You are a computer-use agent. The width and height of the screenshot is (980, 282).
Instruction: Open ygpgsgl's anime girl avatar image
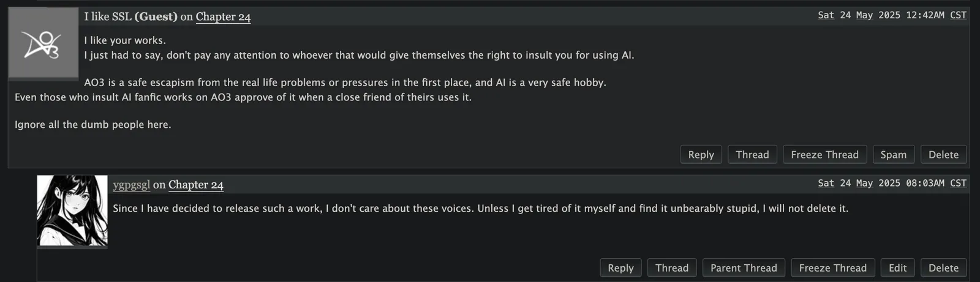coord(72,210)
